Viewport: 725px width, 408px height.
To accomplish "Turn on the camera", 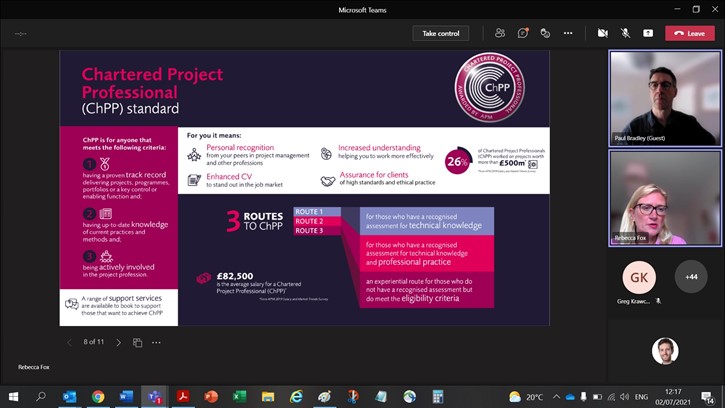I will 602,33.
